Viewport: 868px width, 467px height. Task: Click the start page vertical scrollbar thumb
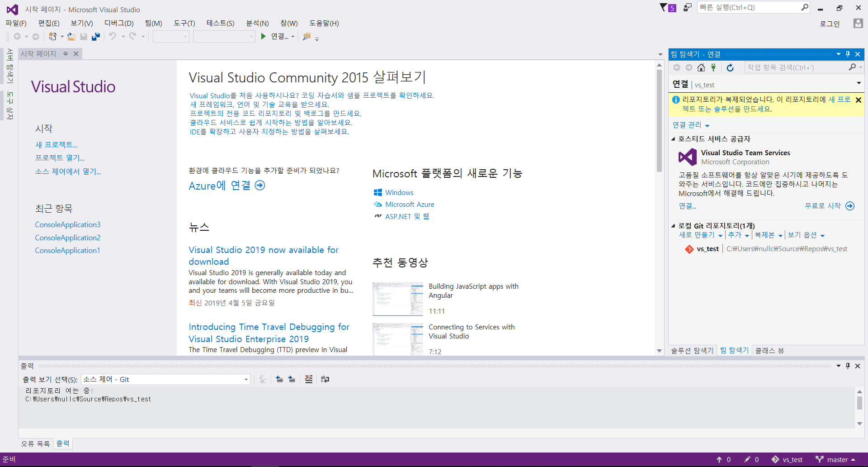tap(659, 120)
